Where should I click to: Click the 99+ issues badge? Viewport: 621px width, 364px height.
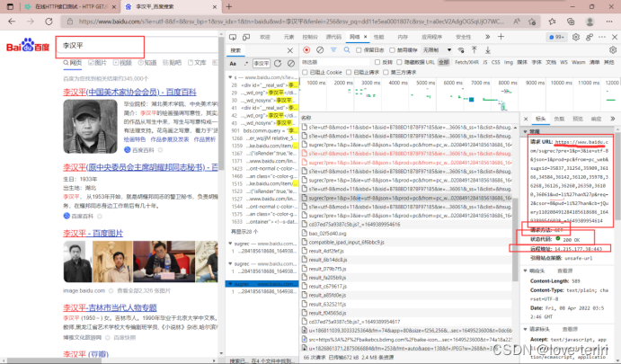tap(557, 37)
